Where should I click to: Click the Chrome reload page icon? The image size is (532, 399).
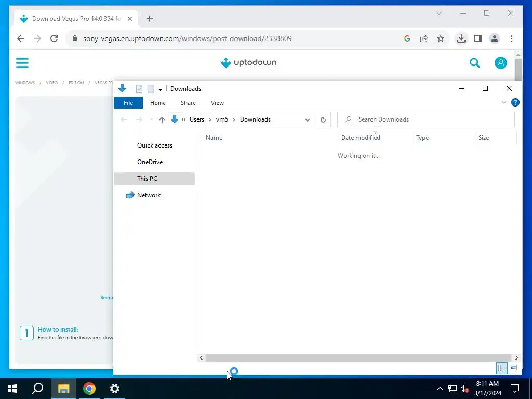pos(54,38)
